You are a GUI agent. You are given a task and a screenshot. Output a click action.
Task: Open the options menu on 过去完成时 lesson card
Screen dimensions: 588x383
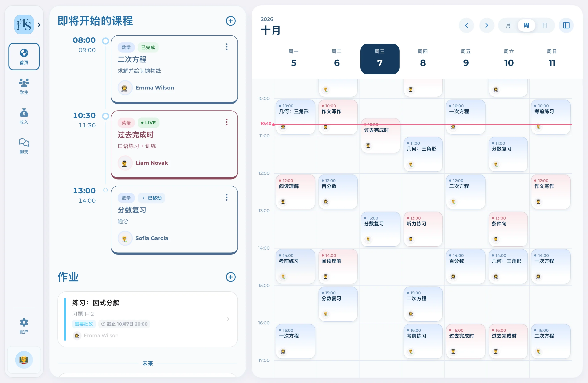pos(227,122)
